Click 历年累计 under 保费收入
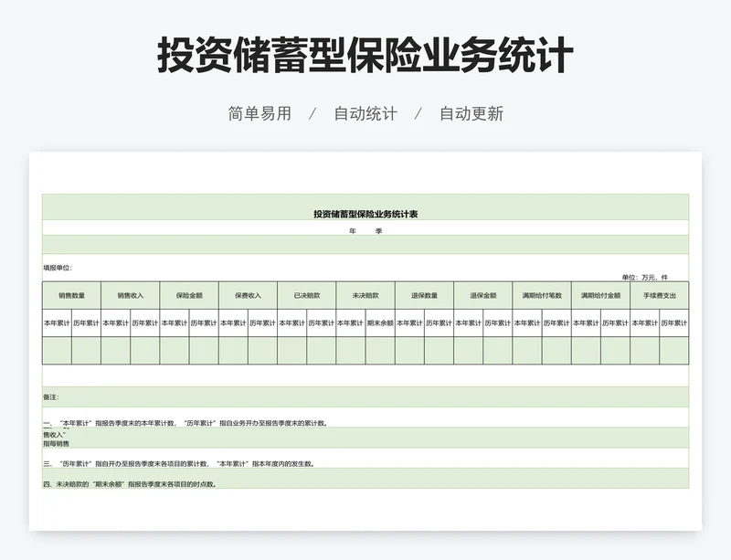 pyautogui.click(x=262, y=322)
